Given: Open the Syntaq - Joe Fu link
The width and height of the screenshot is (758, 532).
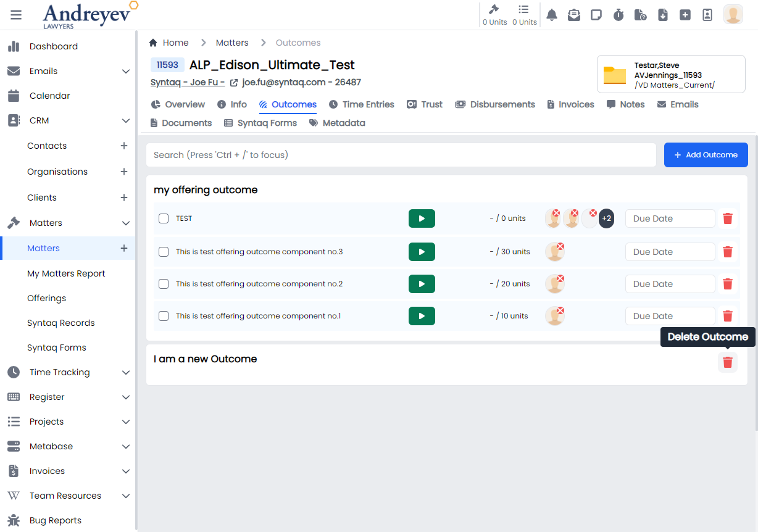Looking at the screenshot, I should pos(187,82).
